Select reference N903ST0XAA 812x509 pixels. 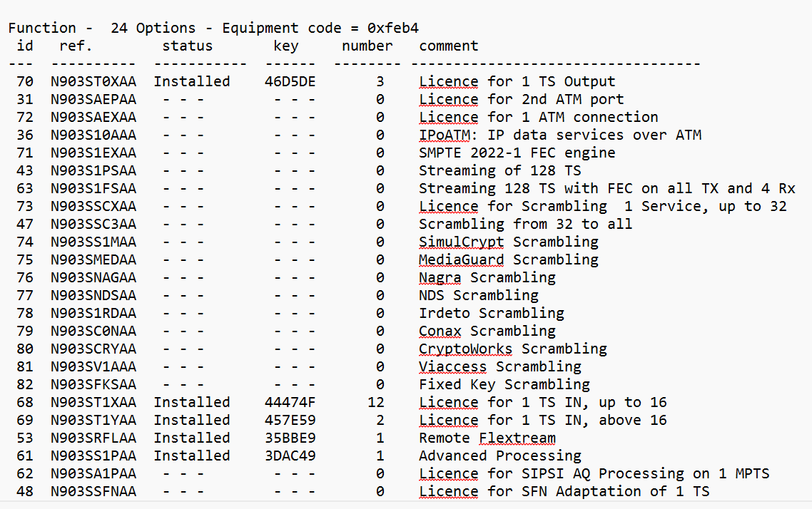click(x=93, y=82)
